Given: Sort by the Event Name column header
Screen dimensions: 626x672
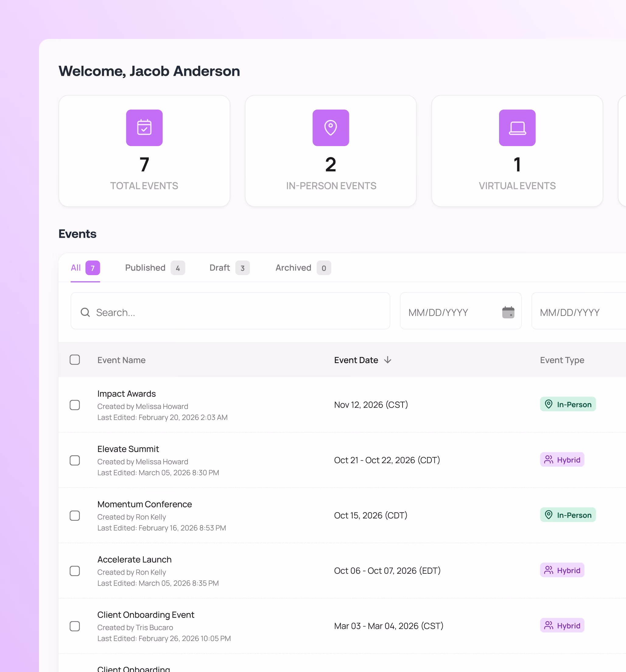Looking at the screenshot, I should pyautogui.click(x=121, y=360).
